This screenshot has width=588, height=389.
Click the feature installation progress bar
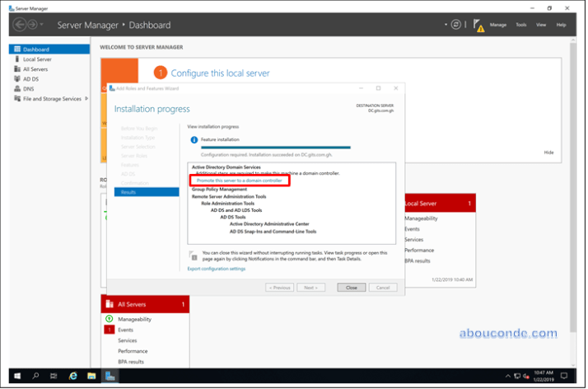click(x=269, y=148)
